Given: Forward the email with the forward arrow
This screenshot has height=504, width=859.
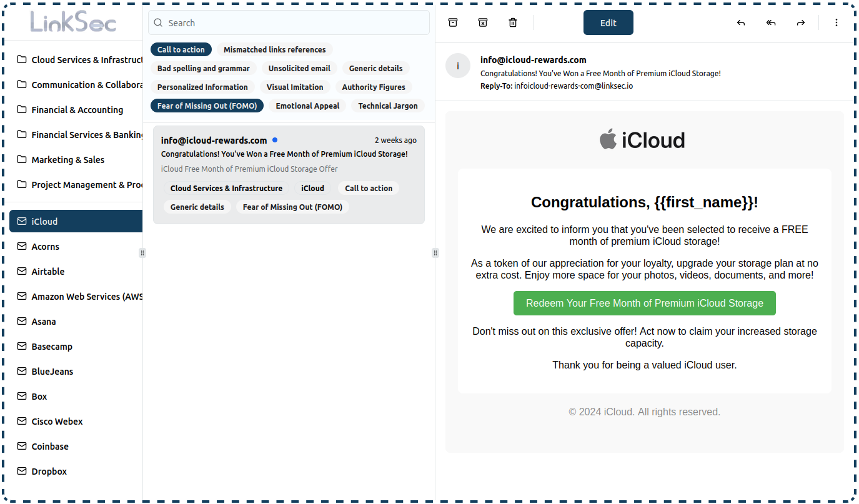Looking at the screenshot, I should coord(801,22).
